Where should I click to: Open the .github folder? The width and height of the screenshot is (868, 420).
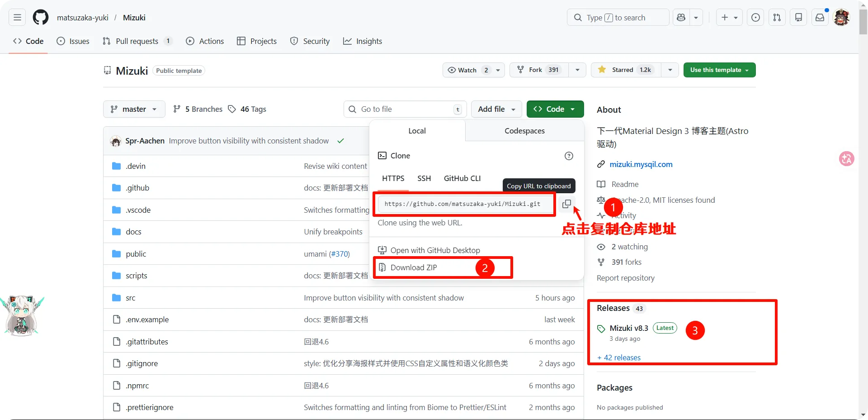pos(137,188)
